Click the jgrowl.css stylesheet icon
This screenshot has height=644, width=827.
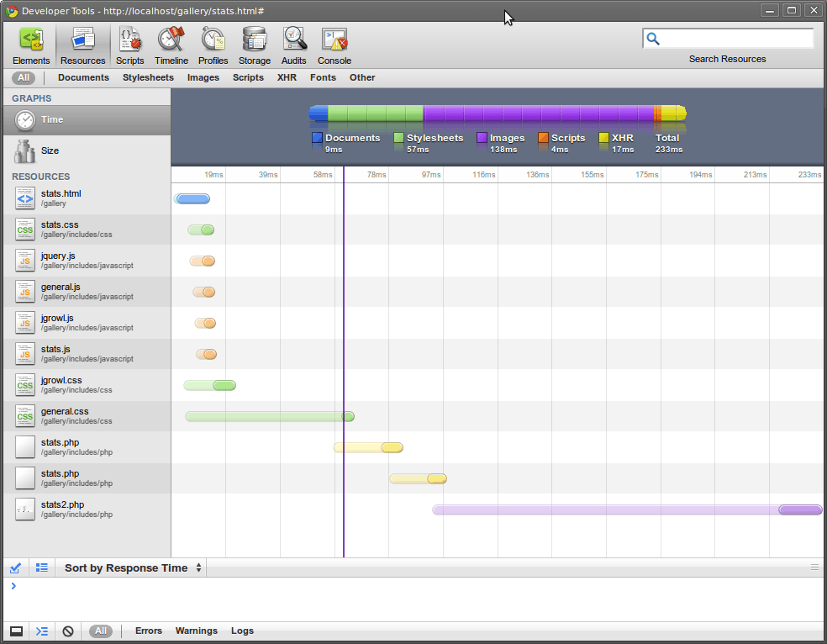coord(24,385)
